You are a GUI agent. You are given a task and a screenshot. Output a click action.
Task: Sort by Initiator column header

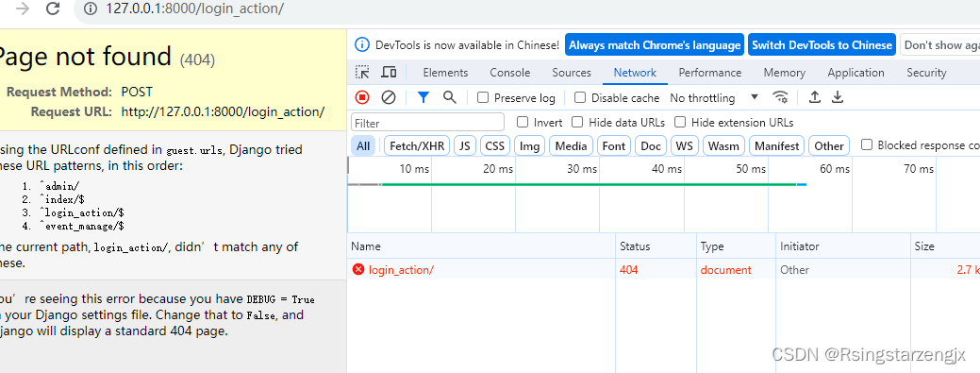coord(843,246)
